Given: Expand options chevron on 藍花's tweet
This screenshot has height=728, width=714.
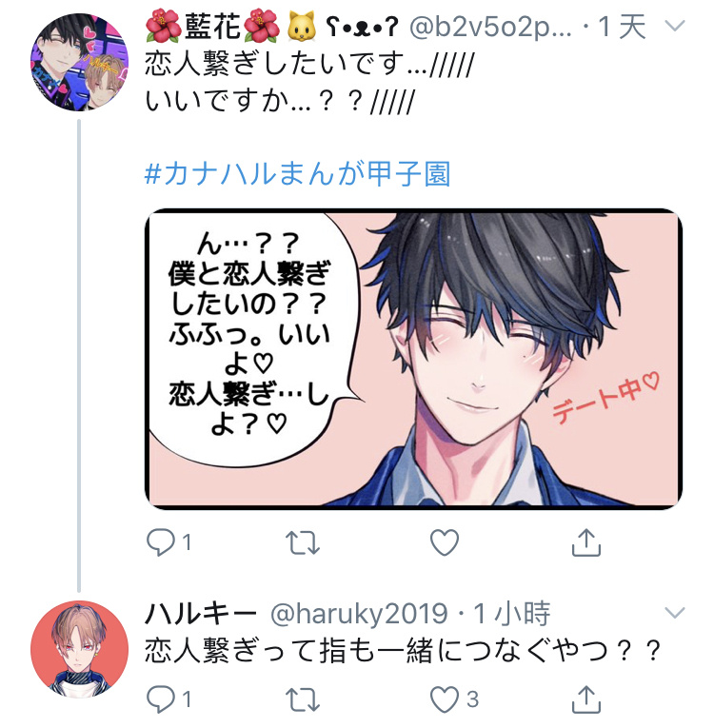Looking at the screenshot, I should coord(675,26).
